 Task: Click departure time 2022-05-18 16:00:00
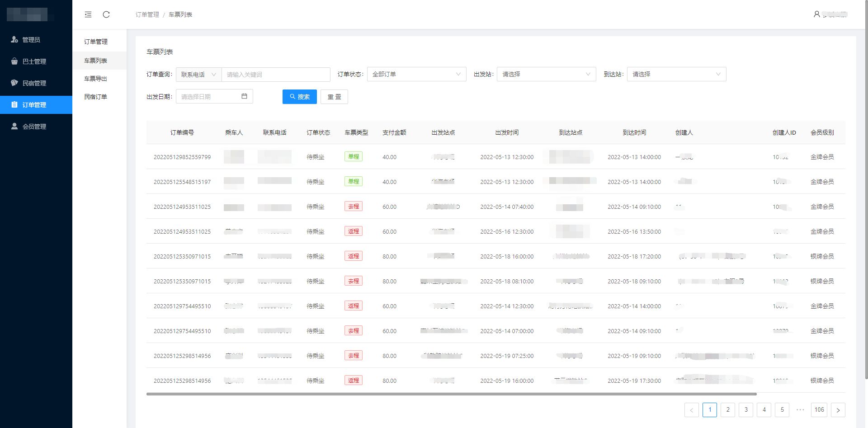point(507,257)
